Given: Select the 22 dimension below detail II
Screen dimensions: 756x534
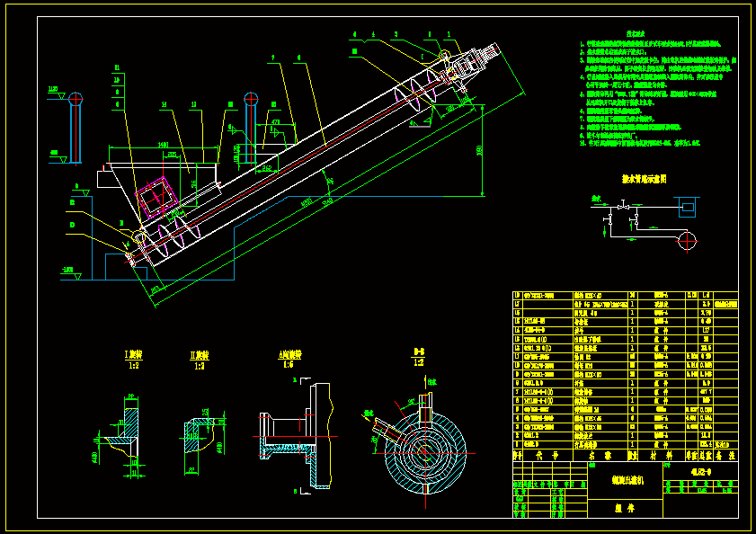Looking at the screenshot, I should pyautogui.click(x=191, y=470).
